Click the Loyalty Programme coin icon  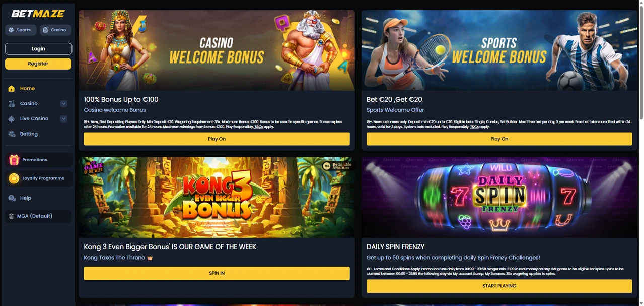click(x=14, y=178)
